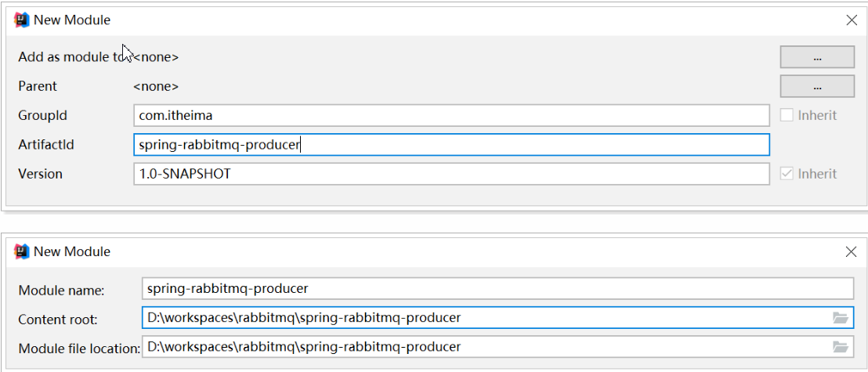868x372 pixels.
Task: Toggle the Inherit checkbox beside GroupId
Action: (x=787, y=116)
